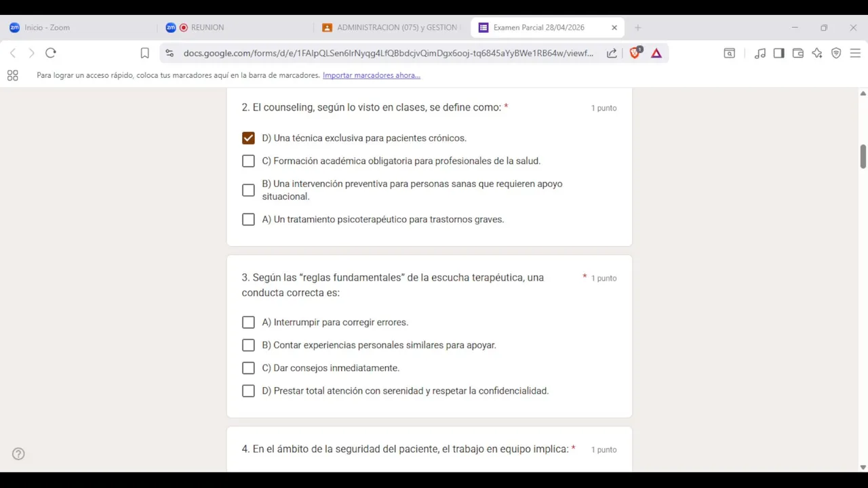Click the Brave Rewards triangle icon

(x=656, y=53)
